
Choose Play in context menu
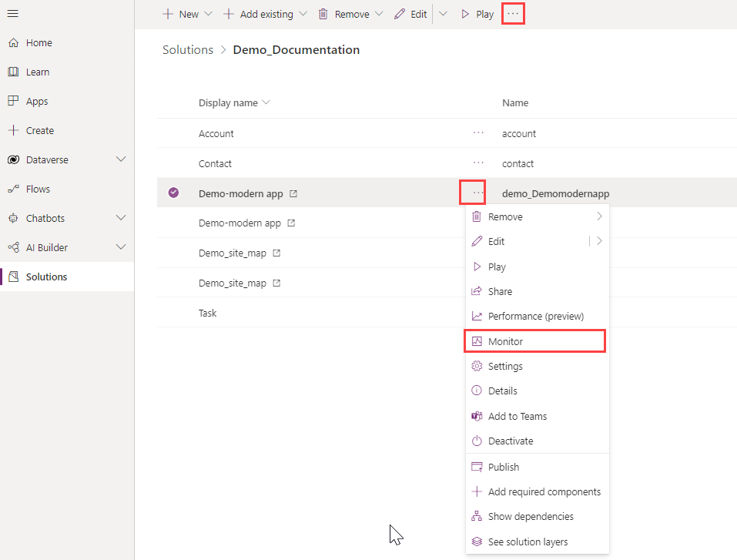click(x=538, y=267)
